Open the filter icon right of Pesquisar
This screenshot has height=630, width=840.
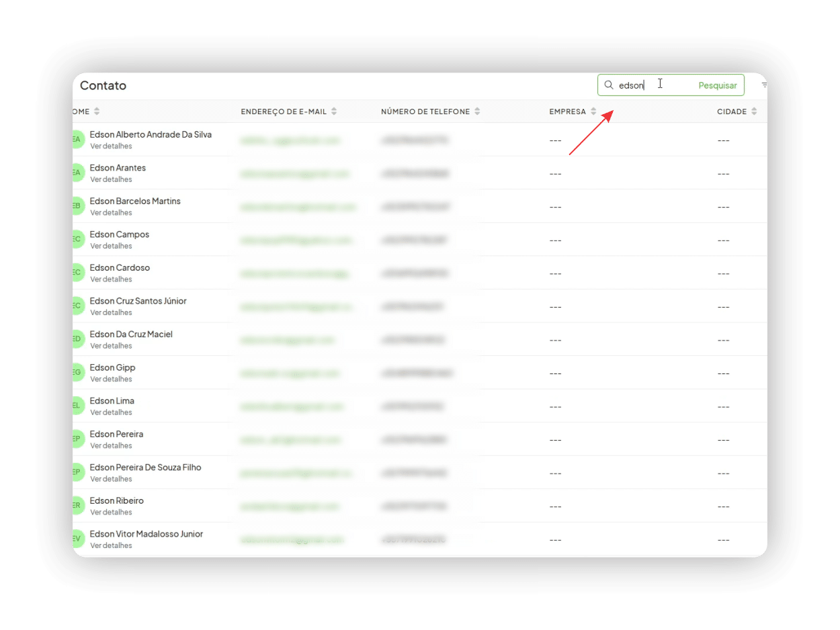pos(764,85)
